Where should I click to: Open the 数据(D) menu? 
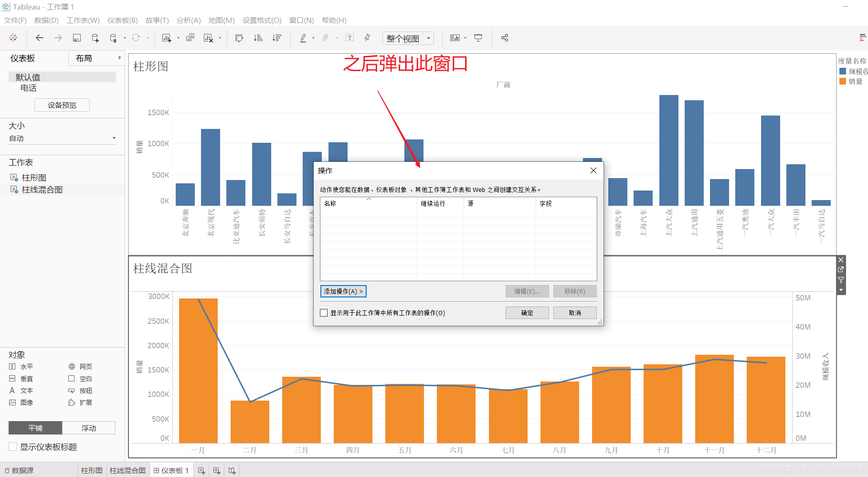46,20
